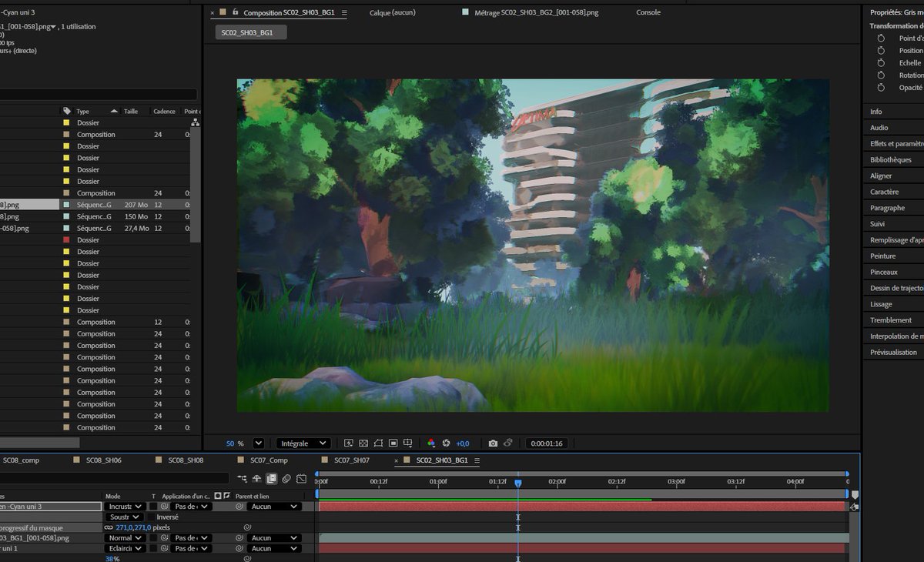This screenshot has height=562, width=924.
Task: Open the Caractère panel
Action: click(x=884, y=192)
